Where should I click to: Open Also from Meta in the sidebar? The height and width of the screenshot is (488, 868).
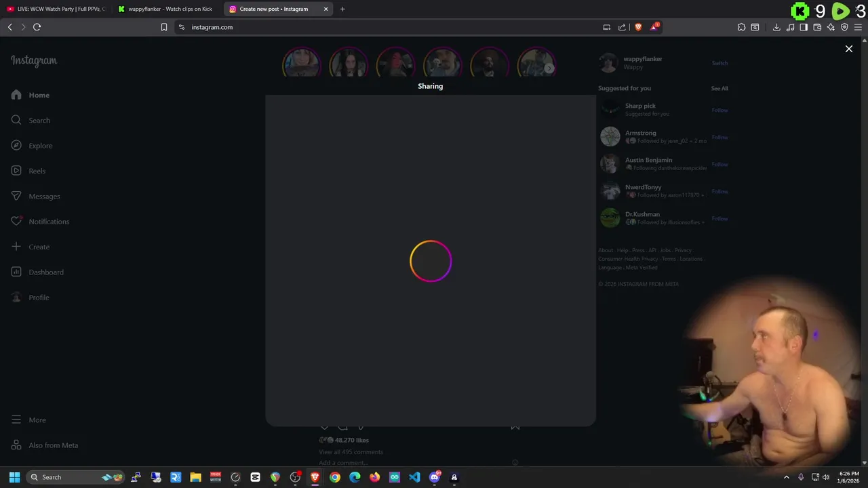pyautogui.click(x=45, y=445)
